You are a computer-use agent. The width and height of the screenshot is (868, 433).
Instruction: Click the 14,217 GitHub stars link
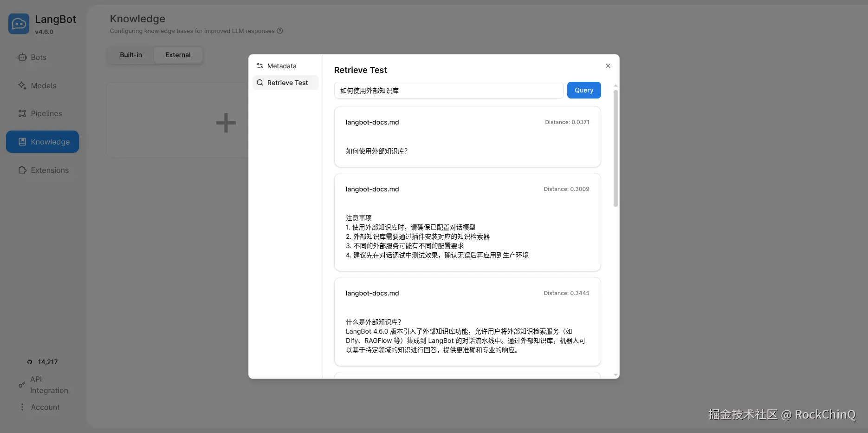point(42,362)
